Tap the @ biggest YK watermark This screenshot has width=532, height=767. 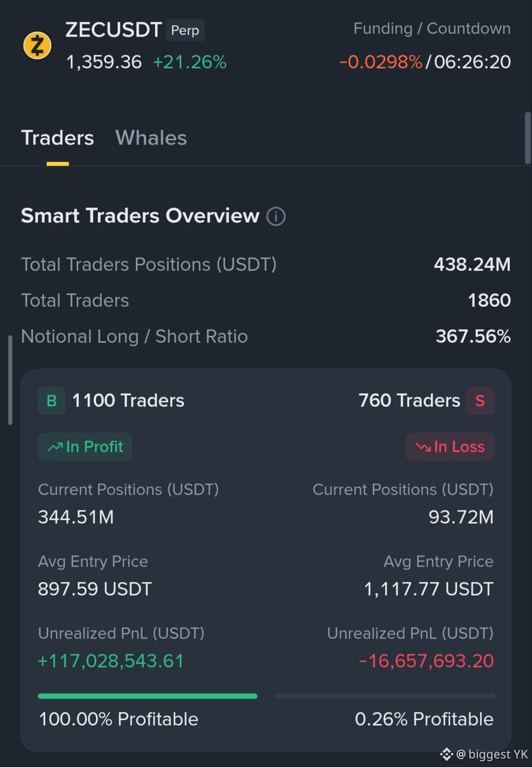pyautogui.click(x=492, y=754)
